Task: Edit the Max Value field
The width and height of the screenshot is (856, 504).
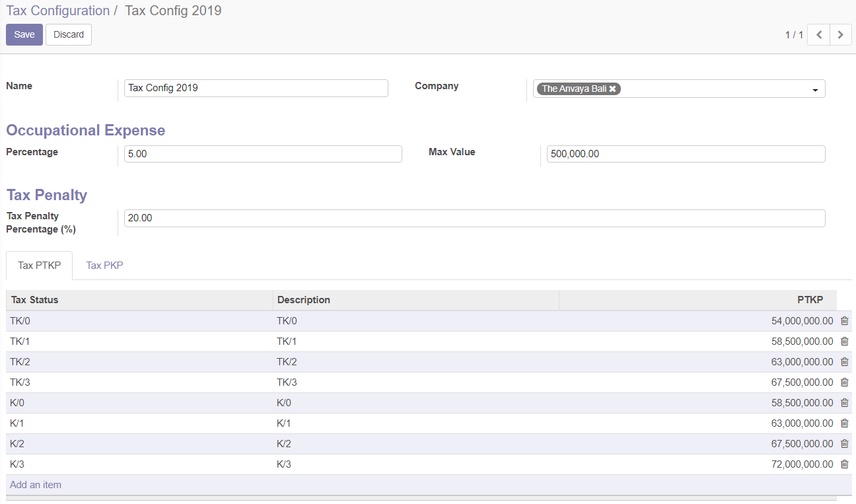Action: pyautogui.click(x=686, y=154)
